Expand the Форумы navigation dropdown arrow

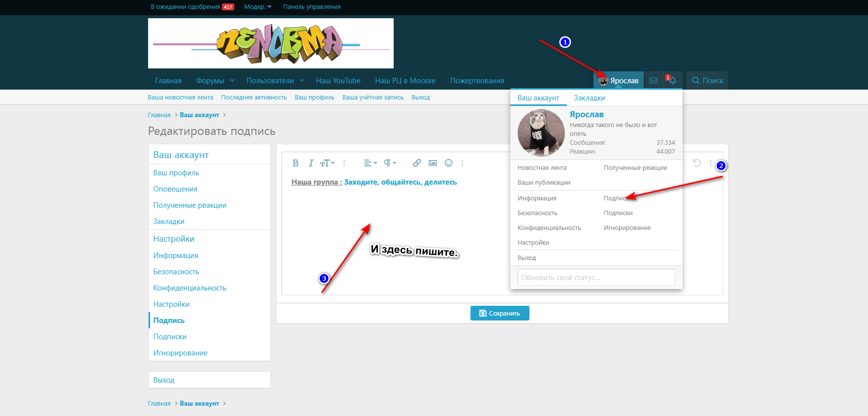tap(232, 81)
